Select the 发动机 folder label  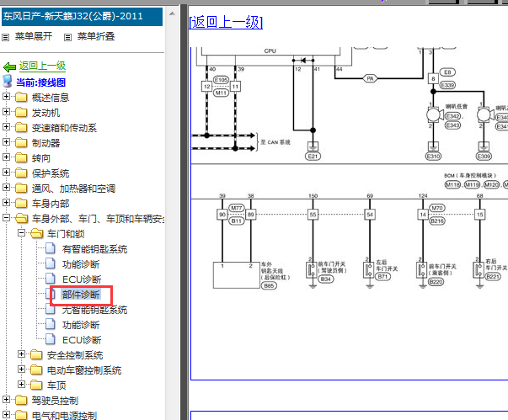[45, 113]
